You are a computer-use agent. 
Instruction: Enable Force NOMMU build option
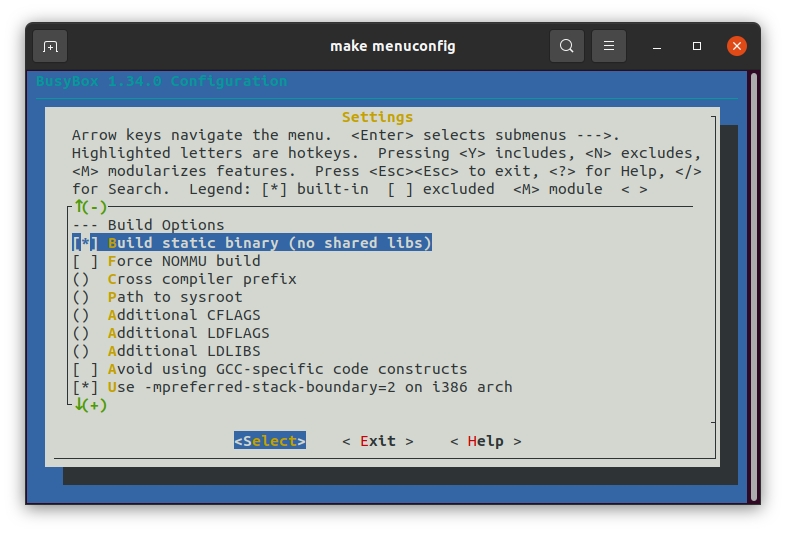tap(85, 261)
